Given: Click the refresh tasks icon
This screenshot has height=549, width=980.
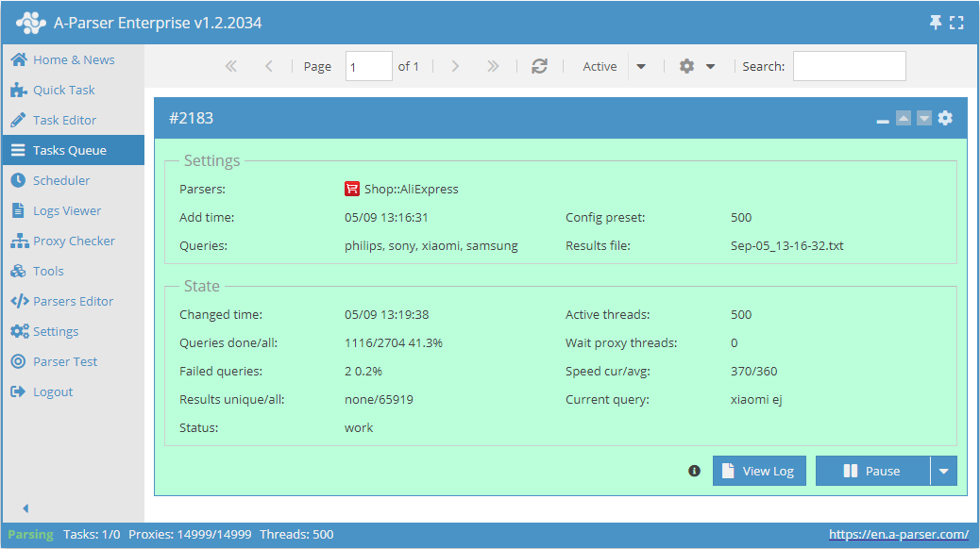Looking at the screenshot, I should pyautogui.click(x=539, y=66).
